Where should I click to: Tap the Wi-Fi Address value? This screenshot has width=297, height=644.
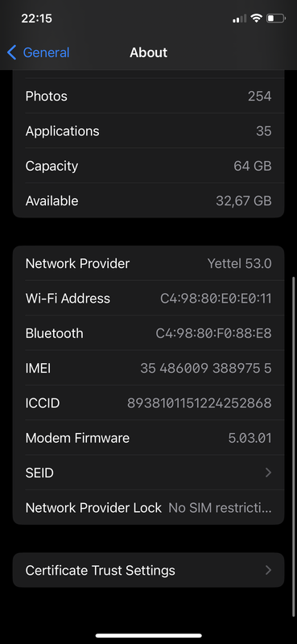[x=216, y=298]
